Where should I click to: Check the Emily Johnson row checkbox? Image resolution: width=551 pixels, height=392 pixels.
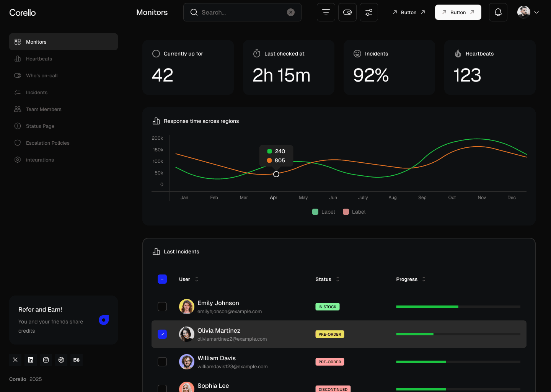pyautogui.click(x=162, y=307)
